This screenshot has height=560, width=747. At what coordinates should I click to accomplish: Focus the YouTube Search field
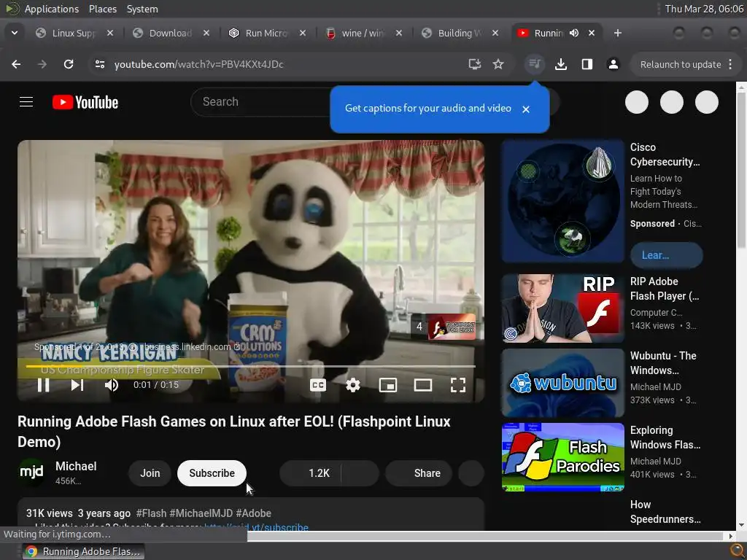262,102
